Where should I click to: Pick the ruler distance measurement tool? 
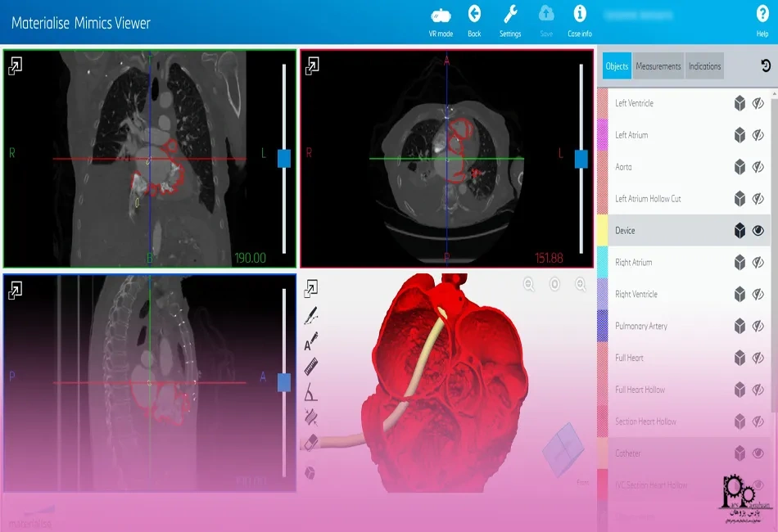(310, 367)
